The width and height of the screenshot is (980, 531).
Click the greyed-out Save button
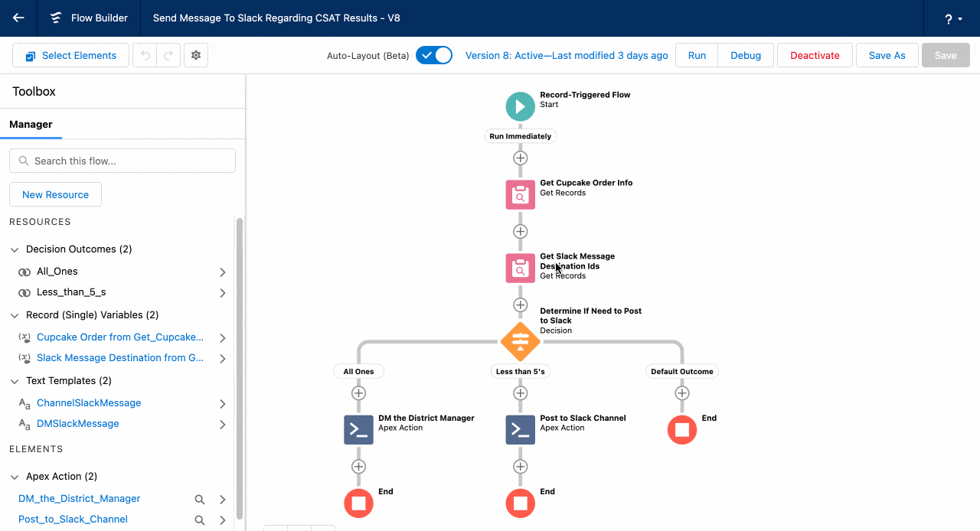(x=946, y=55)
